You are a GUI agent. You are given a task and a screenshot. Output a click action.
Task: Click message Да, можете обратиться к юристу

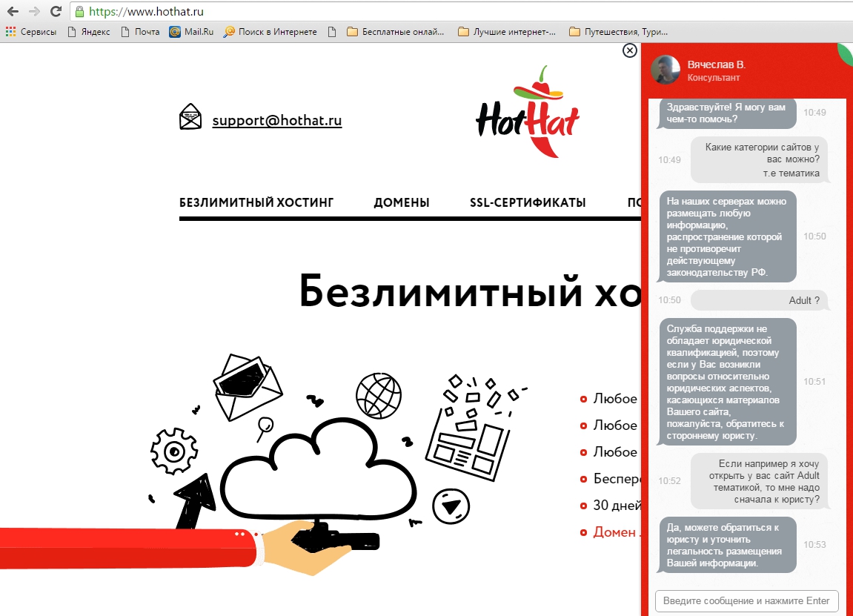727,546
